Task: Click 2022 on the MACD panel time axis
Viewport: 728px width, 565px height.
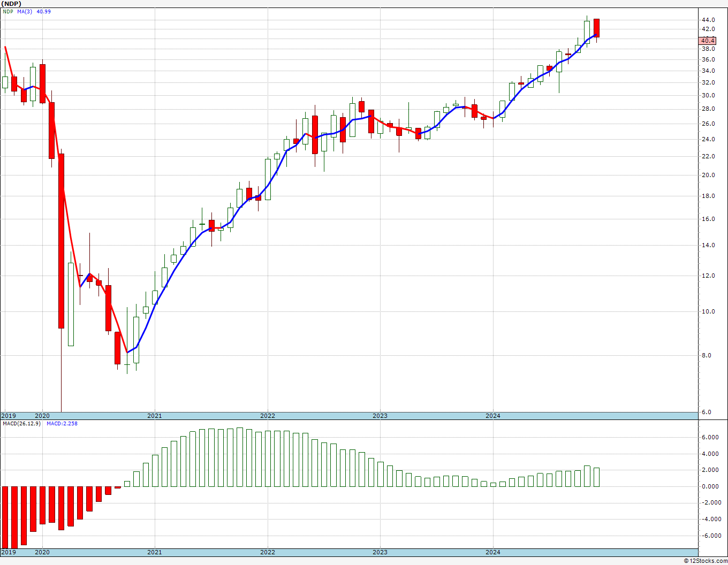Action: click(268, 552)
